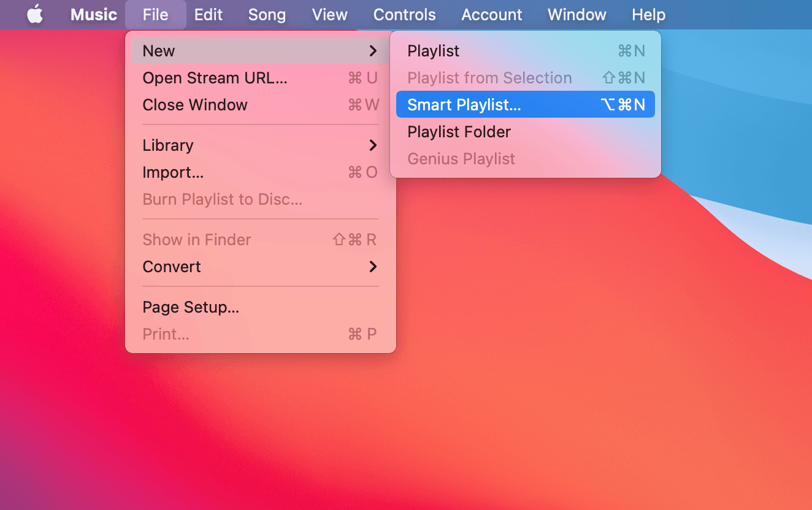Expand the Library submenu chevron

(x=373, y=145)
